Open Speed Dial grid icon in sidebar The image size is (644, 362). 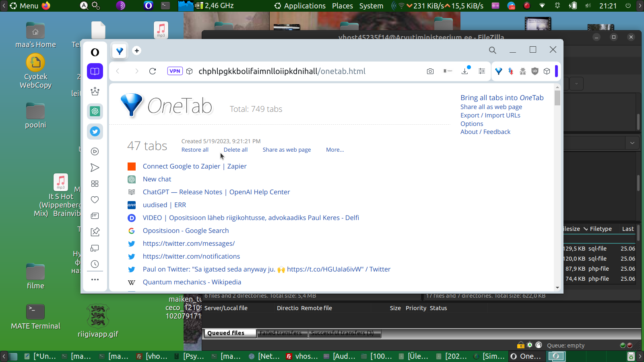click(x=95, y=184)
